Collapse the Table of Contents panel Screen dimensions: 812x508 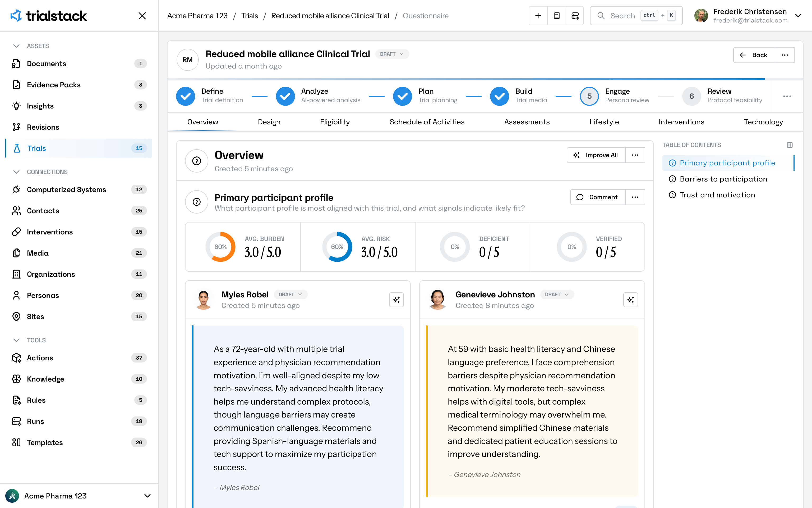(790, 145)
